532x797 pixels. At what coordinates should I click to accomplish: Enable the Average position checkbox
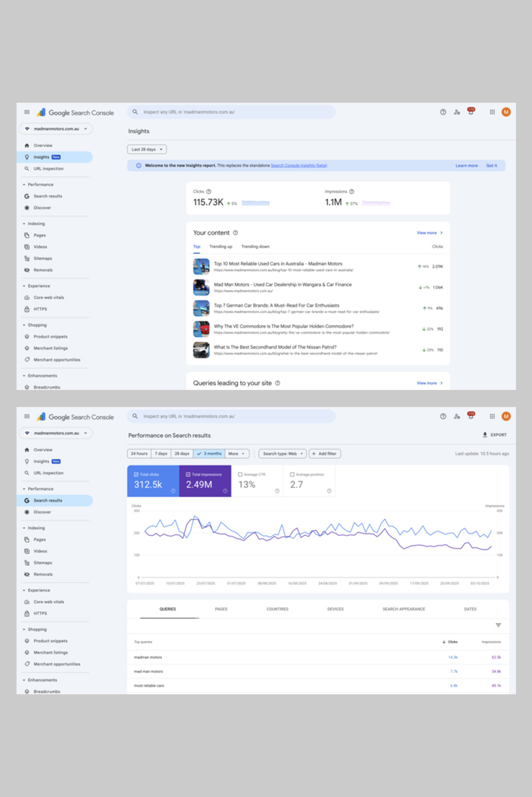tap(292, 474)
